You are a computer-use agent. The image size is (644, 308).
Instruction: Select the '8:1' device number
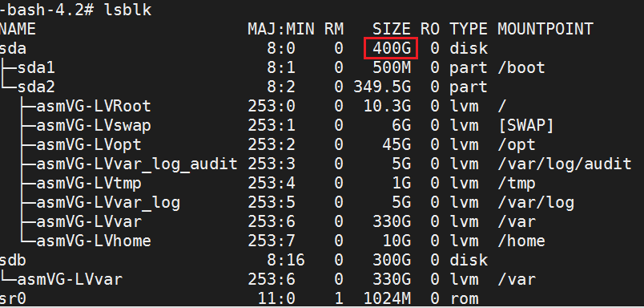pos(281,67)
